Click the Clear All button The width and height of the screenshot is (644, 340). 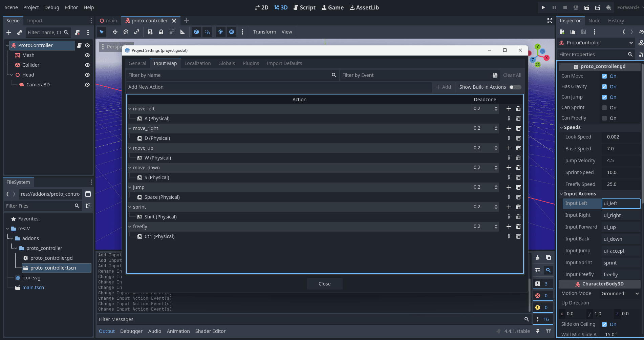point(512,75)
